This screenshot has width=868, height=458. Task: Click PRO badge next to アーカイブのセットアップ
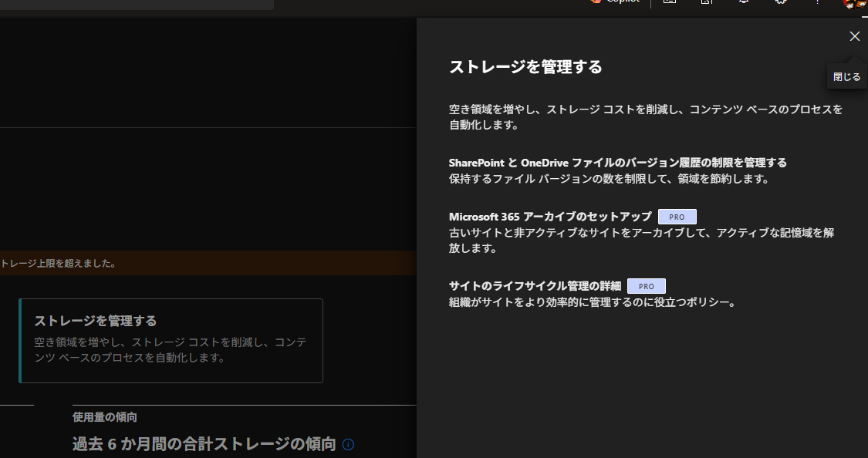coord(677,217)
